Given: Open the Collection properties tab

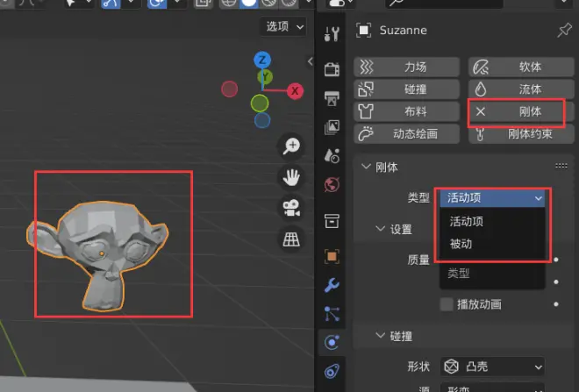Looking at the screenshot, I should click(x=332, y=221).
